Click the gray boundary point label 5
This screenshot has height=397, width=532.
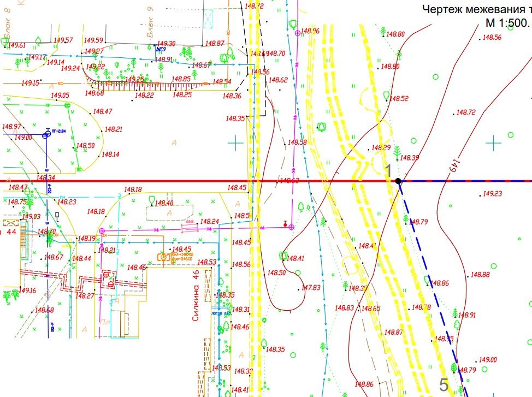point(444,384)
